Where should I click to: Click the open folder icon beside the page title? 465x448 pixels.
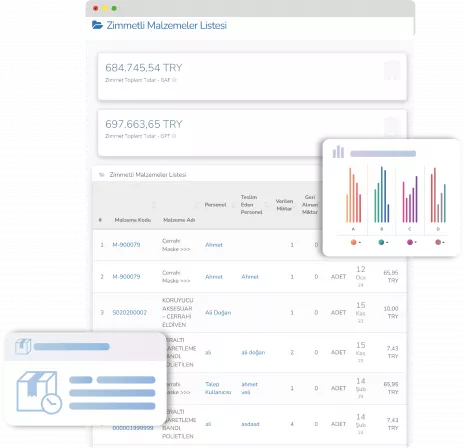pos(97,25)
